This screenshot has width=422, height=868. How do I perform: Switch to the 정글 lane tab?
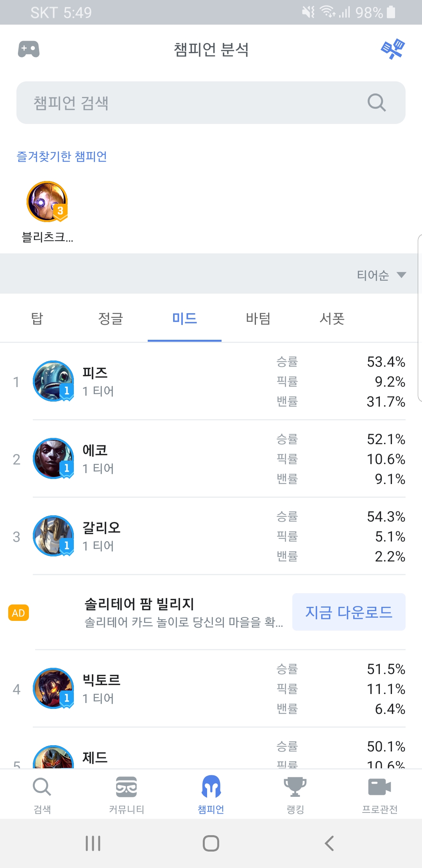coord(111,318)
